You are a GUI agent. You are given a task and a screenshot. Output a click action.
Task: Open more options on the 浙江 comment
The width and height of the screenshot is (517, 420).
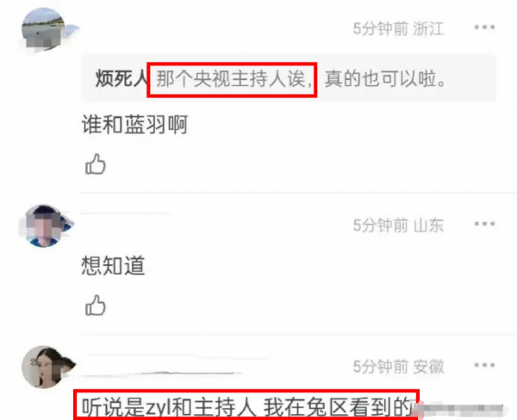[484, 28]
